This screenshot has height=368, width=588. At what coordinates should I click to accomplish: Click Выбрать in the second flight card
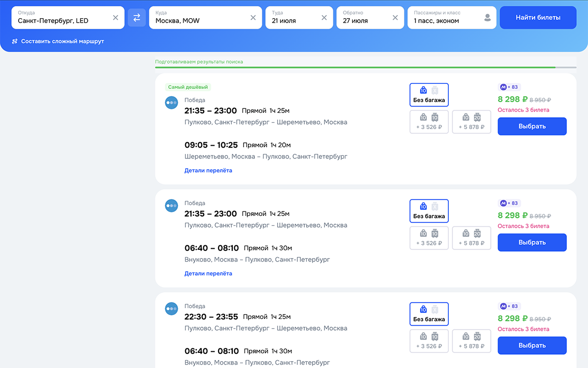(x=532, y=242)
